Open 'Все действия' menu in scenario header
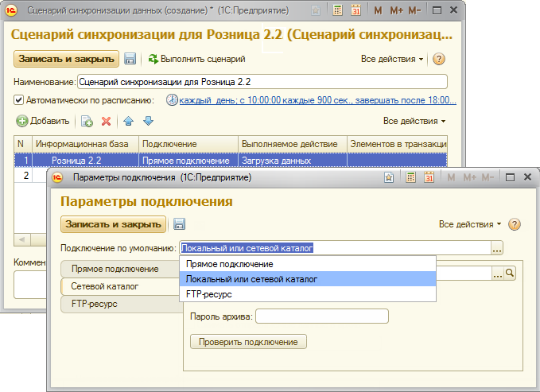540x392 pixels. coord(392,59)
